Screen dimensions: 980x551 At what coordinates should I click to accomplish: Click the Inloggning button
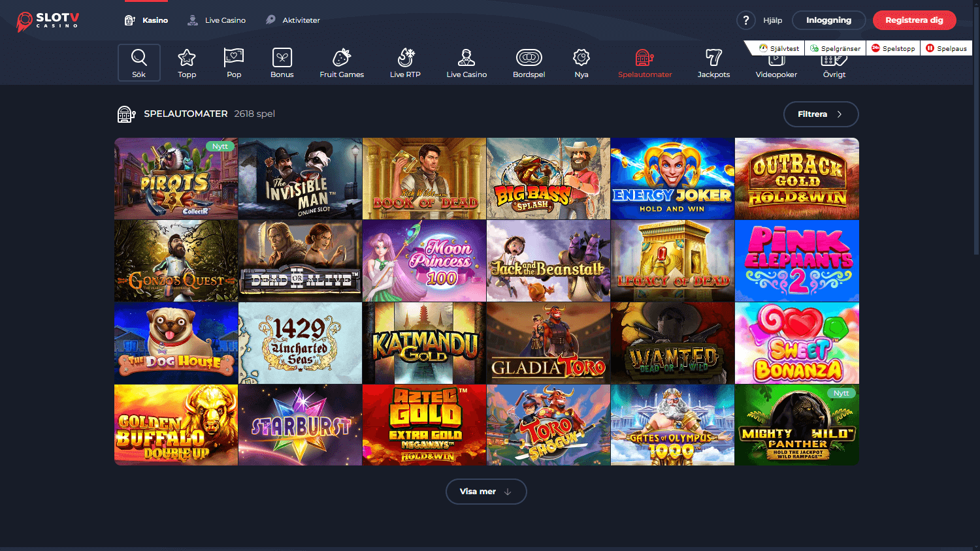(828, 20)
